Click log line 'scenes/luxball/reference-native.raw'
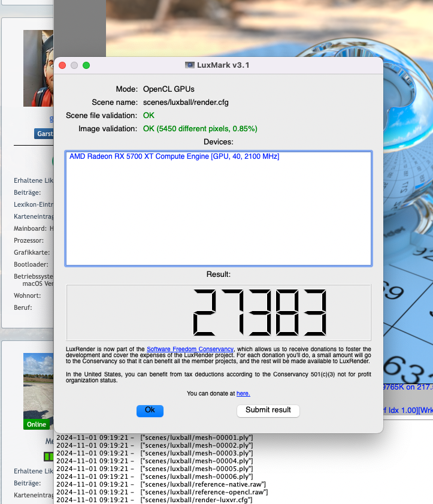433x504 pixels. coord(161,484)
